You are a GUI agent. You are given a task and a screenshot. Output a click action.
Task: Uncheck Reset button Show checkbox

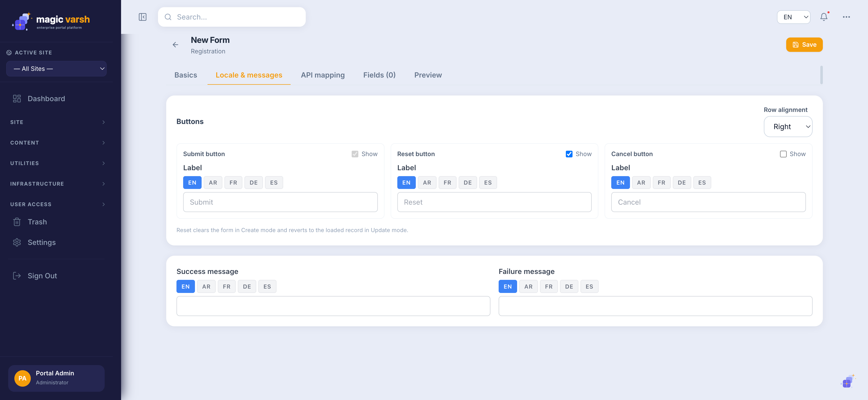[569, 154]
